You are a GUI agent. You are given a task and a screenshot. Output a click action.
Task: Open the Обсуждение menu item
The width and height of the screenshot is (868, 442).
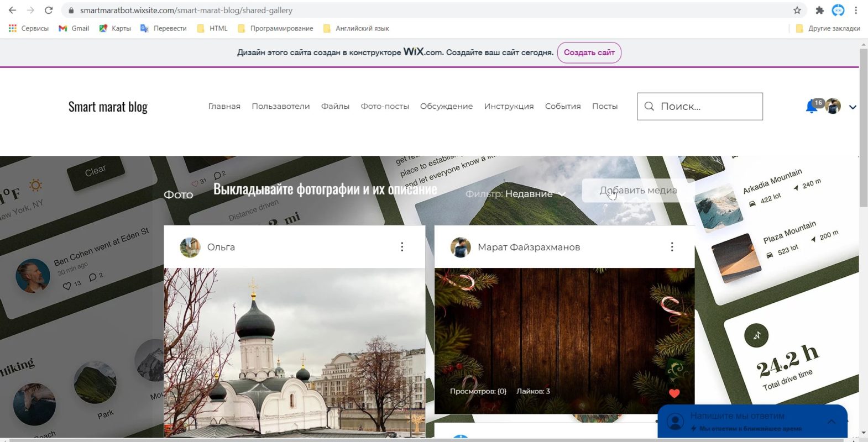pos(446,106)
